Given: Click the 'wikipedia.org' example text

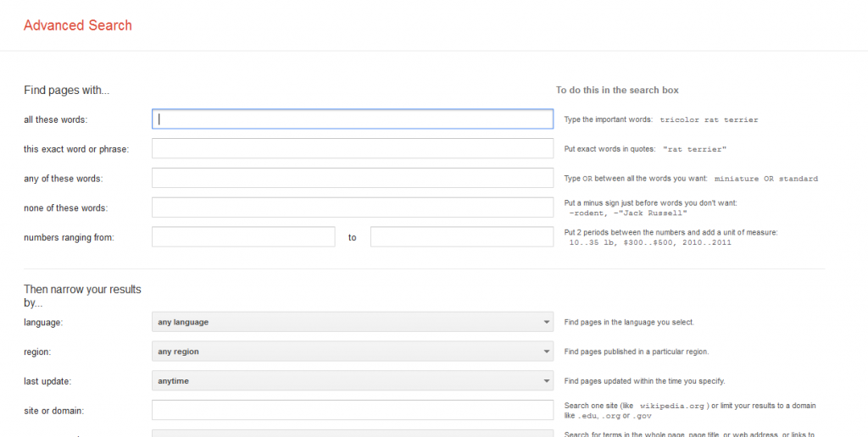Looking at the screenshot, I should point(671,406).
